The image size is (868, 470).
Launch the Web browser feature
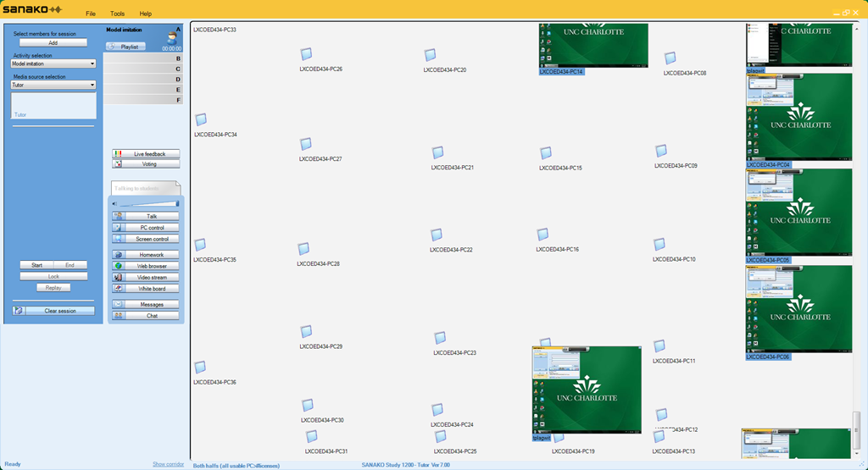pyautogui.click(x=146, y=266)
